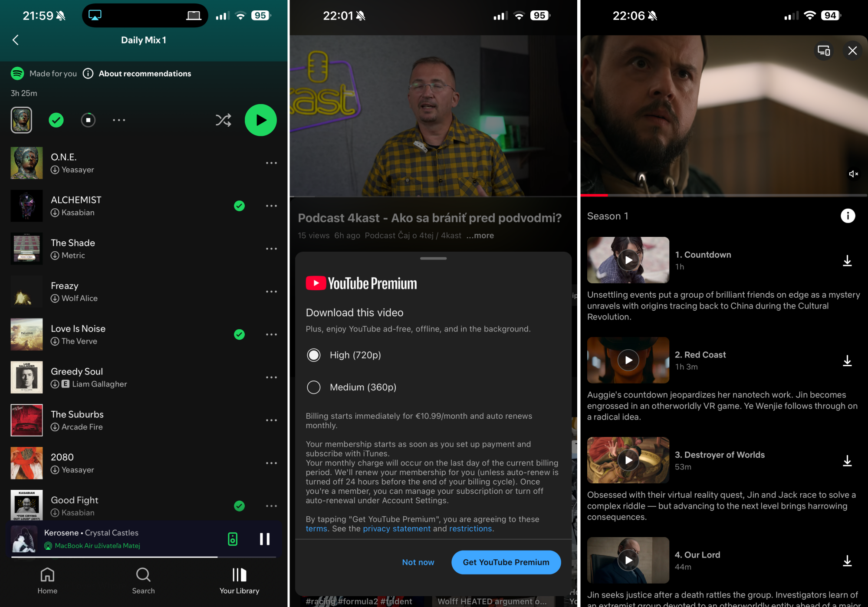Viewport: 868px width, 607px height.
Task: Pause Kerosene in the mini player
Action: (x=265, y=539)
